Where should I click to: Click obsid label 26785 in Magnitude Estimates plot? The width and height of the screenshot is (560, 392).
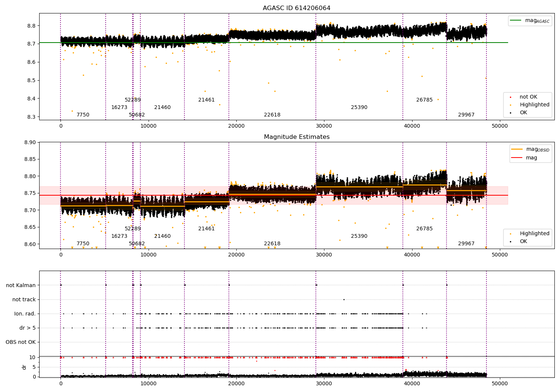pyautogui.click(x=424, y=229)
